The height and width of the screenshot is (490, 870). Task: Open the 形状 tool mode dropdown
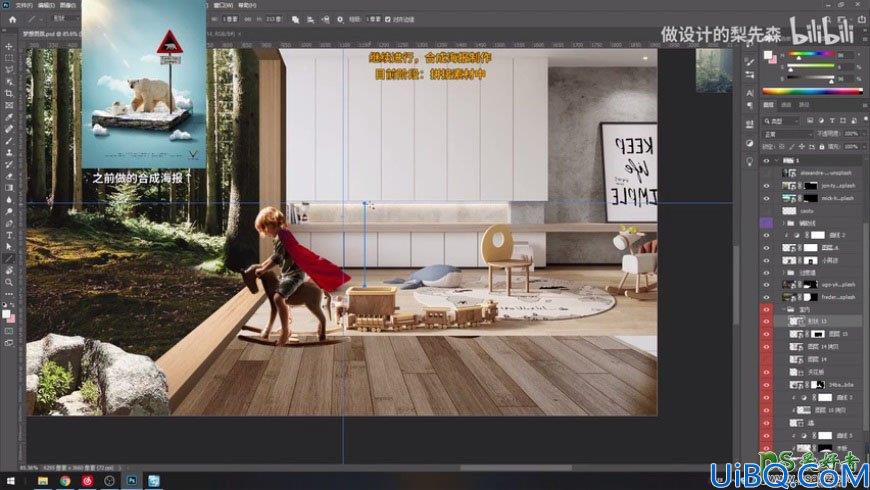coord(65,19)
